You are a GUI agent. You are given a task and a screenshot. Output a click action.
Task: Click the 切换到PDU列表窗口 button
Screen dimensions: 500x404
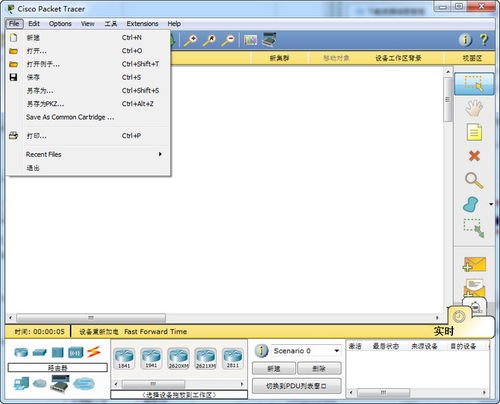click(296, 386)
